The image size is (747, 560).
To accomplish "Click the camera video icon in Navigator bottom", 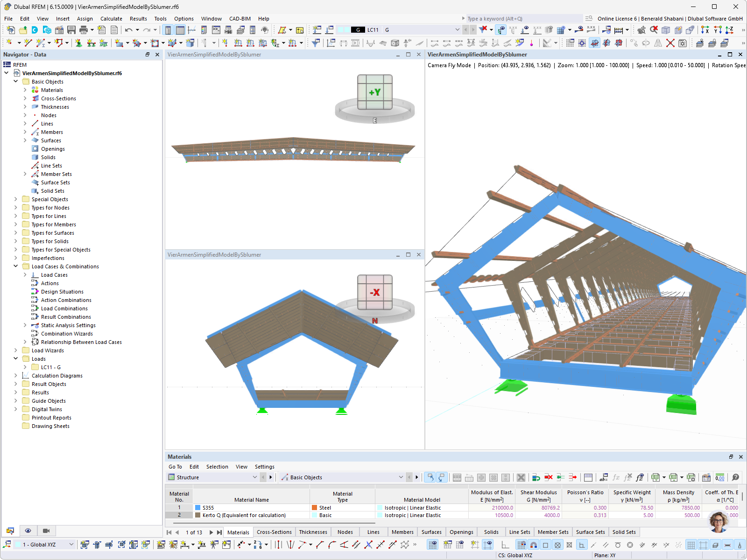I will coord(46,531).
